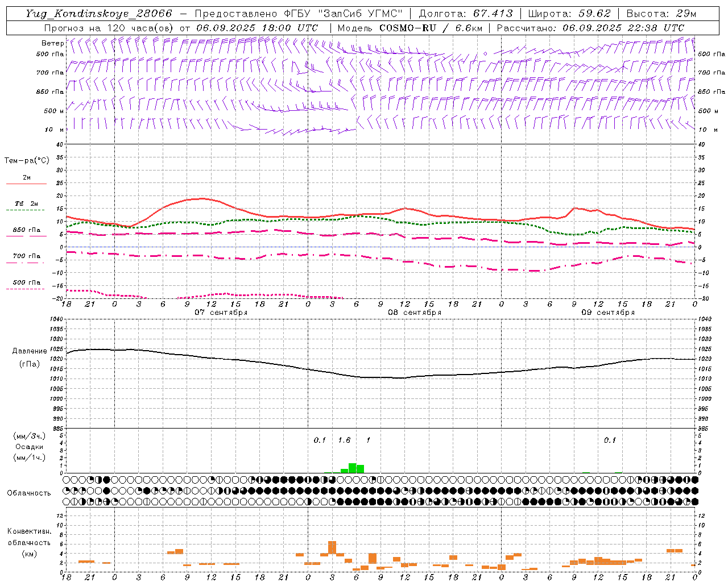Click the Осадки precipitation label

[x=30, y=447]
